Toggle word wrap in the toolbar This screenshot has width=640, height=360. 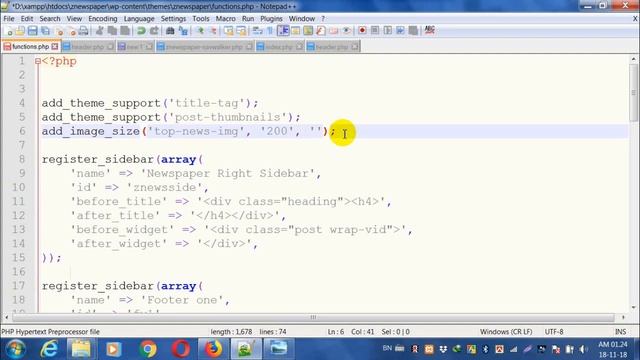tap(257, 31)
